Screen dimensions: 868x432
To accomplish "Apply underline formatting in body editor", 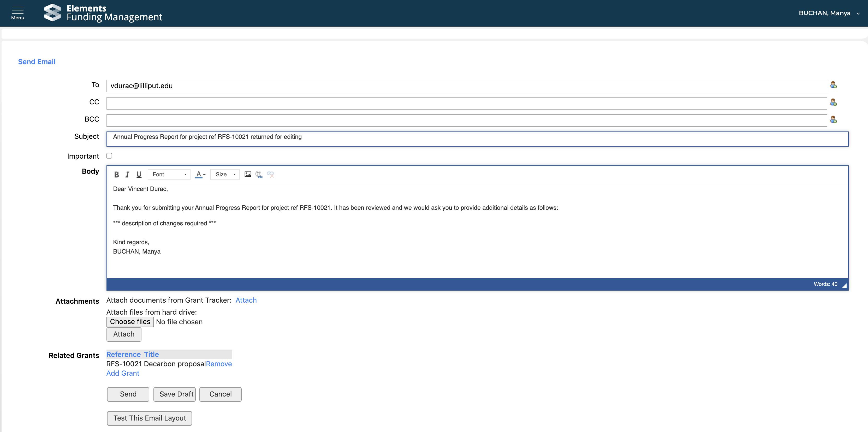I will tap(139, 175).
